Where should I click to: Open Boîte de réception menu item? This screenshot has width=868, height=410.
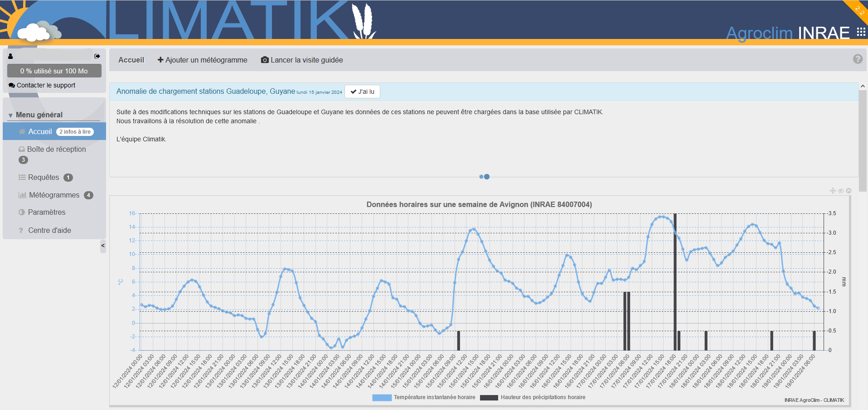(x=56, y=149)
